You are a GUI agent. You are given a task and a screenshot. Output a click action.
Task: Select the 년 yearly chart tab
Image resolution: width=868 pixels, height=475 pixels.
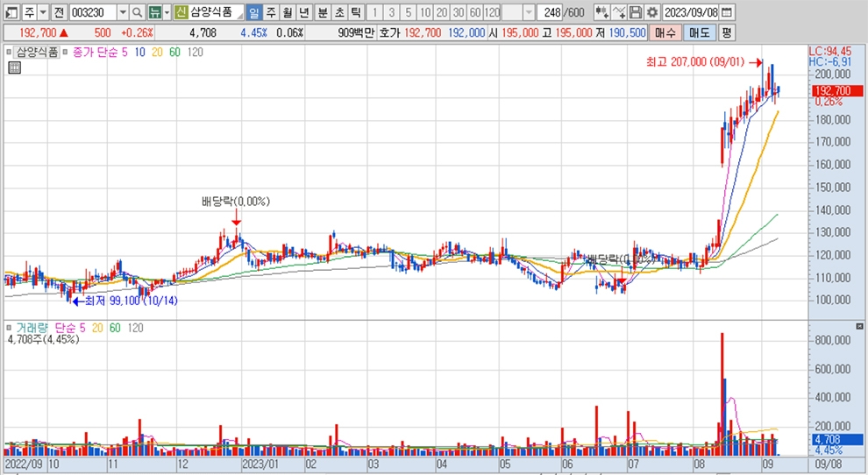(x=303, y=12)
